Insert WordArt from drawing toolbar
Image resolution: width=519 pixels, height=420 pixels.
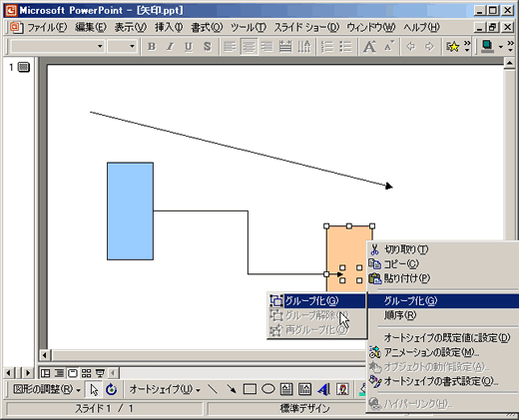323,389
